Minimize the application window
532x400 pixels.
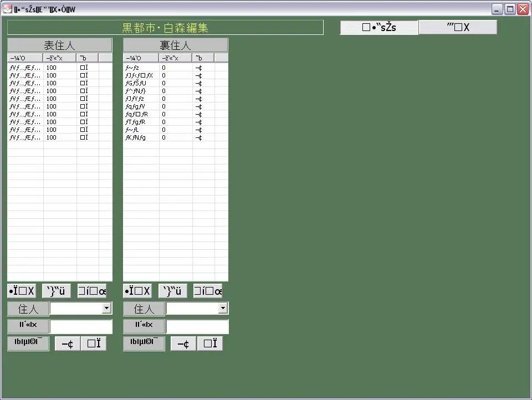497,9
